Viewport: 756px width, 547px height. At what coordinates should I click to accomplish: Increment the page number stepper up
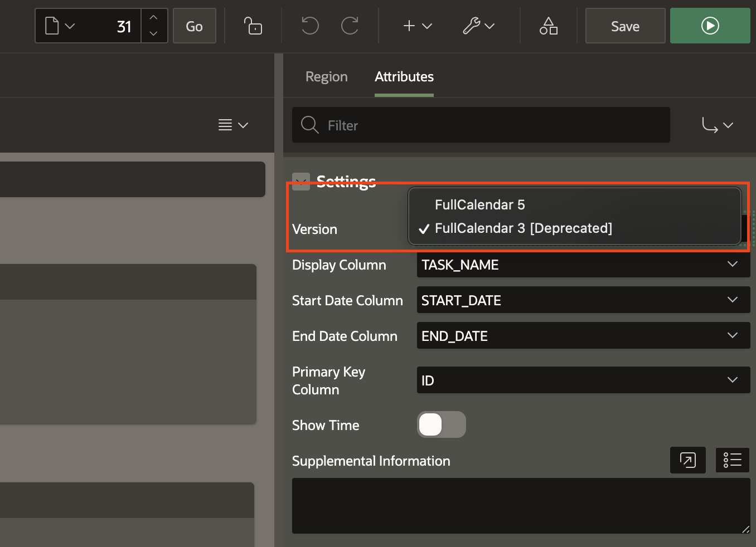tap(154, 18)
